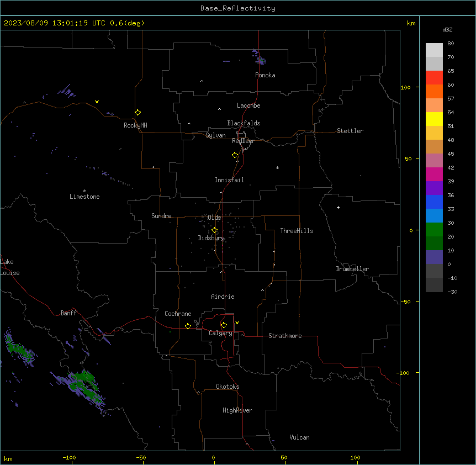
Task: Click the green 20 dBZ color swatch
Action: coord(434,230)
